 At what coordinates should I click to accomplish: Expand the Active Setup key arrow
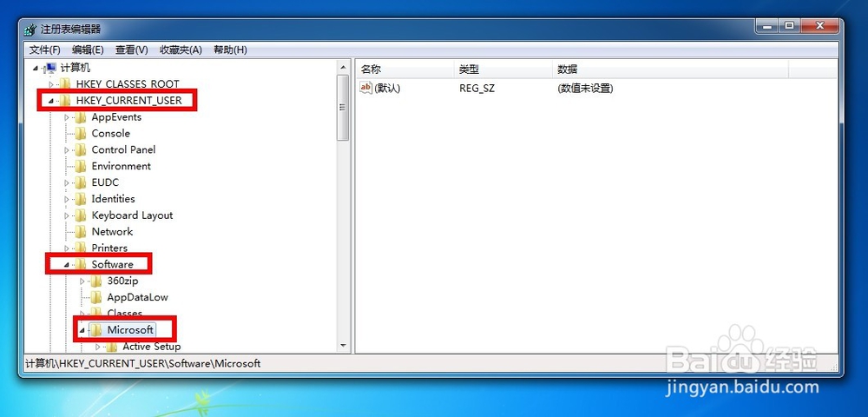(x=98, y=347)
